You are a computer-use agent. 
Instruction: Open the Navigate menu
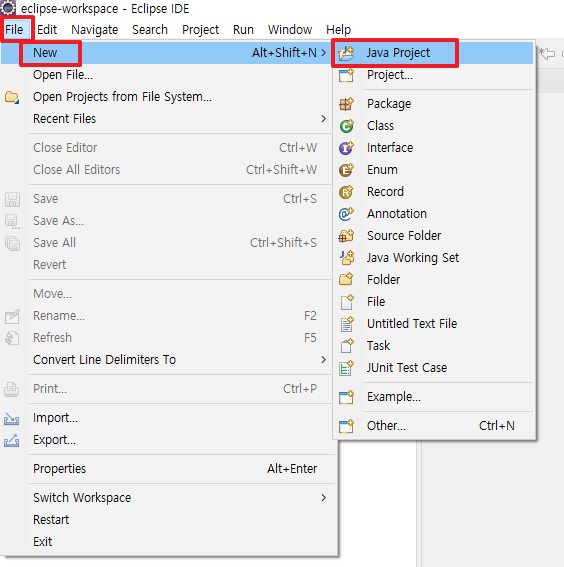94,30
